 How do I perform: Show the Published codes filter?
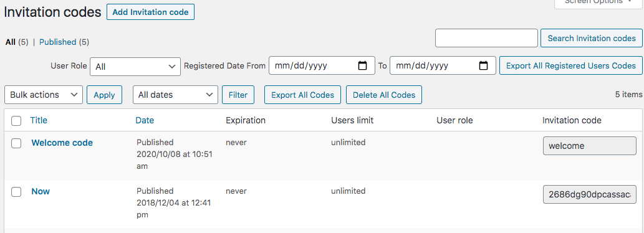tap(57, 42)
